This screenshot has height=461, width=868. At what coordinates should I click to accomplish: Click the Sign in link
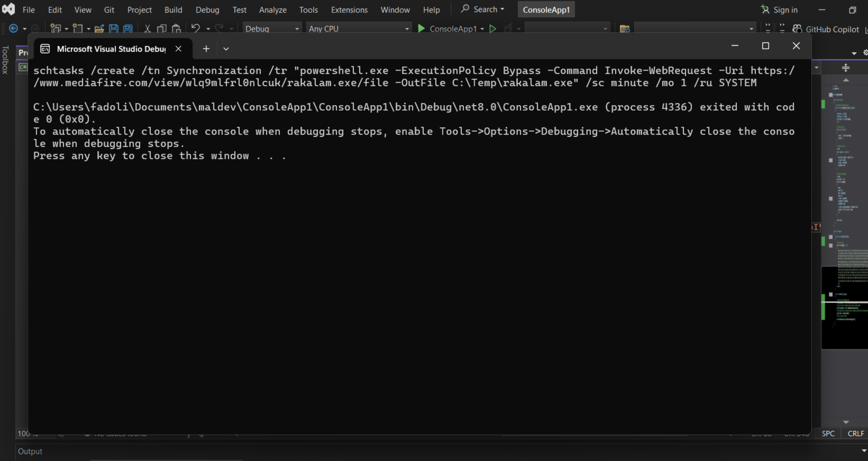[785, 10]
